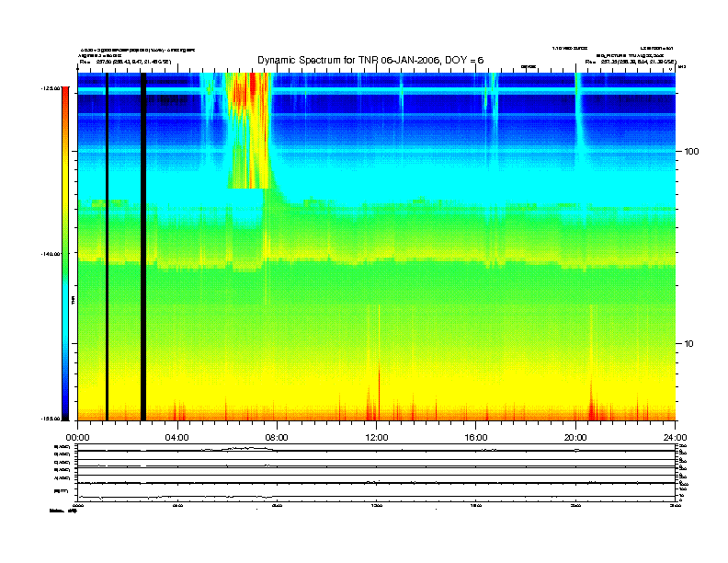Image resolution: width=728 pixels, height=563 pixels.
Task: Click the -140.00 color scale label
Action: click(x=51, y=254)
